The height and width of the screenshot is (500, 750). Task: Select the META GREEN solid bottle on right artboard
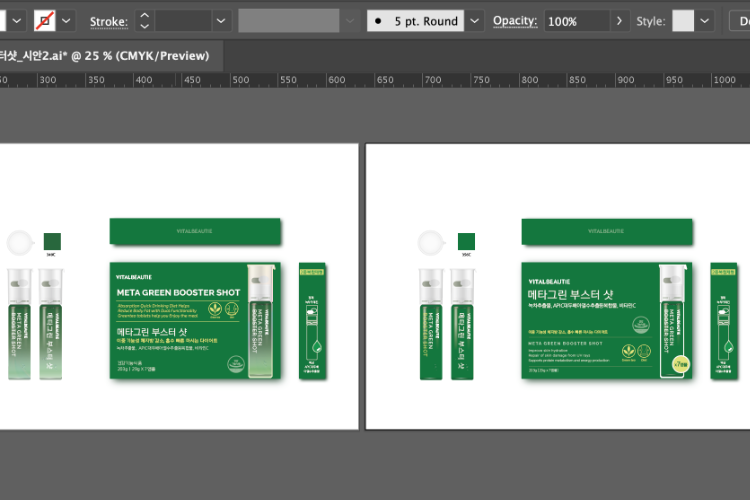tap(430, 324)
